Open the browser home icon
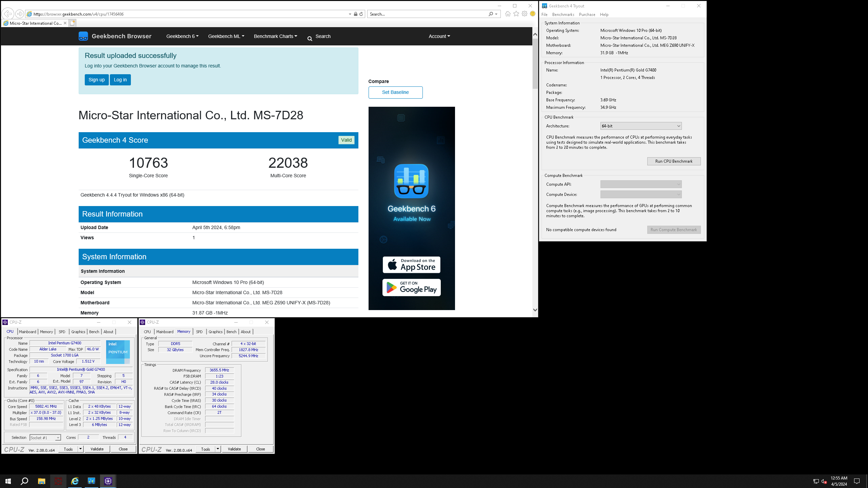The image size is (868, 488). coord(508,14)
